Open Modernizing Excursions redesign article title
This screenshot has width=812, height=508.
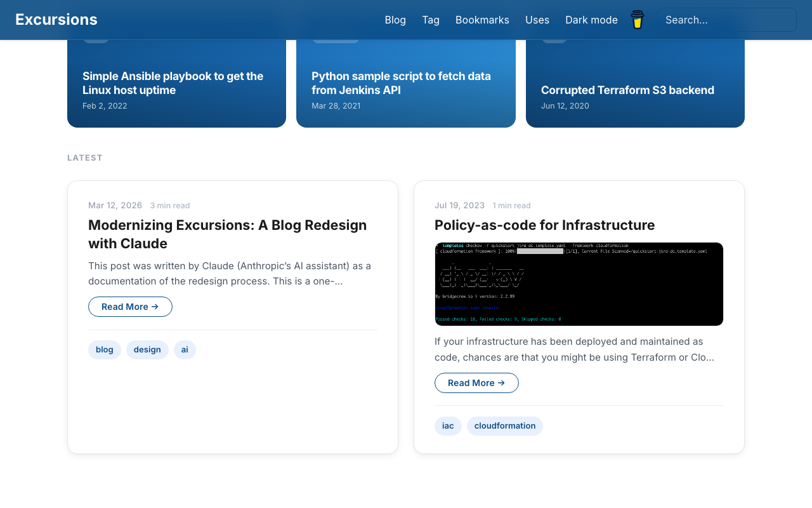coord(227,234)
